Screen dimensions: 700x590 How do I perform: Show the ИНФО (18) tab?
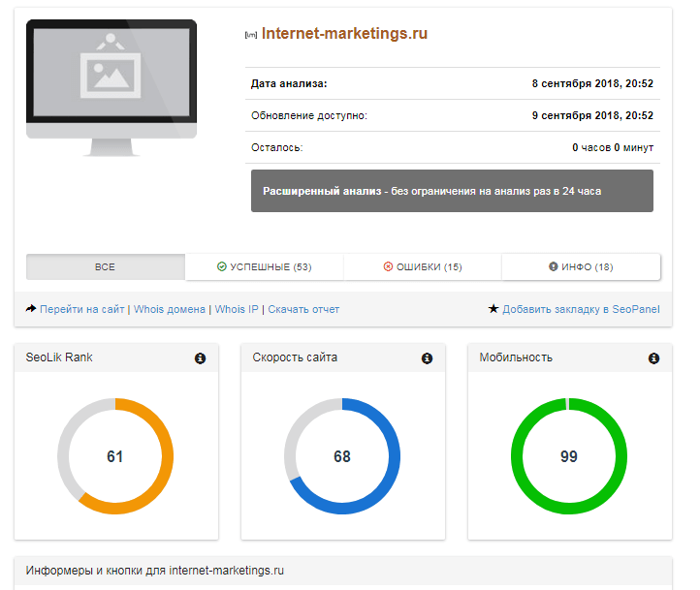(581, 267)
